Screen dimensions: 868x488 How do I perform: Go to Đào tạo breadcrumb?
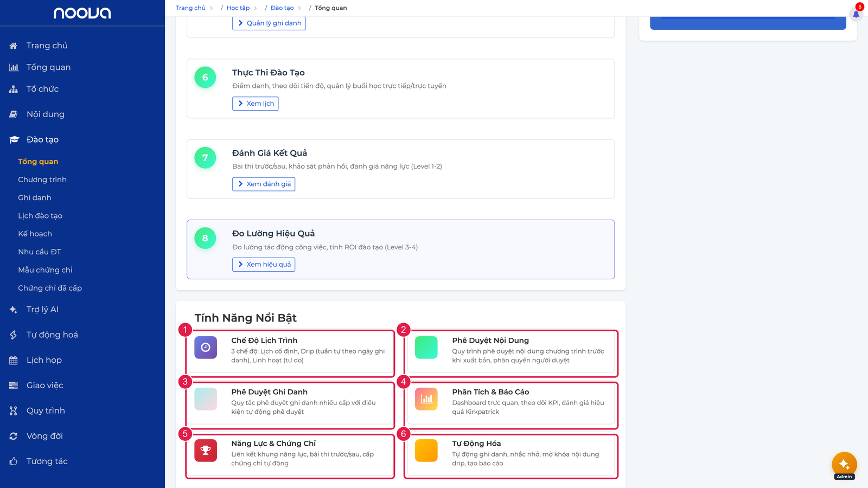[x=282, y=8]
